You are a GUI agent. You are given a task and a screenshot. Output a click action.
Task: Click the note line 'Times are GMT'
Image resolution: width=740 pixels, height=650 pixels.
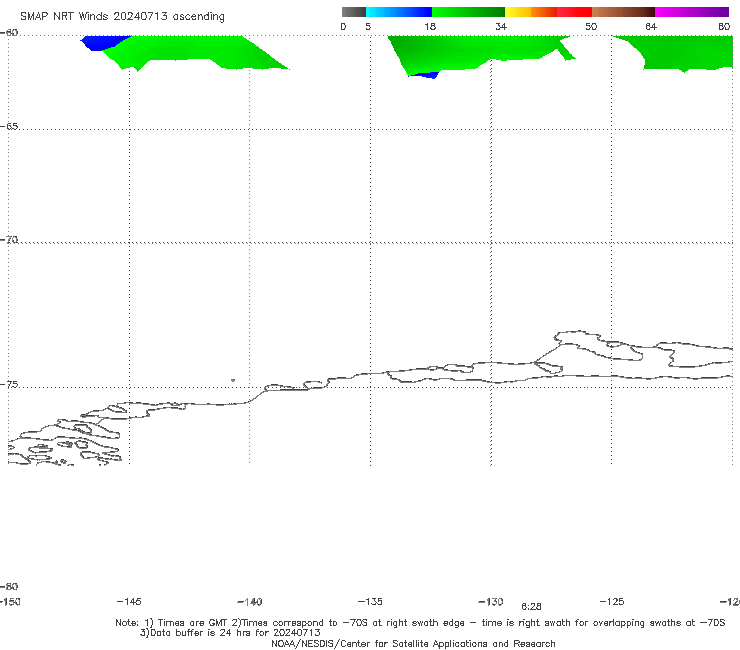pyautogui.click(x=193, y=623)
